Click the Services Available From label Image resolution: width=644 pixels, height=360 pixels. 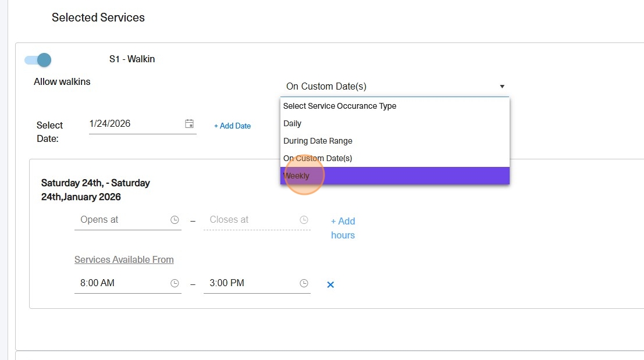tap(124, 259)
